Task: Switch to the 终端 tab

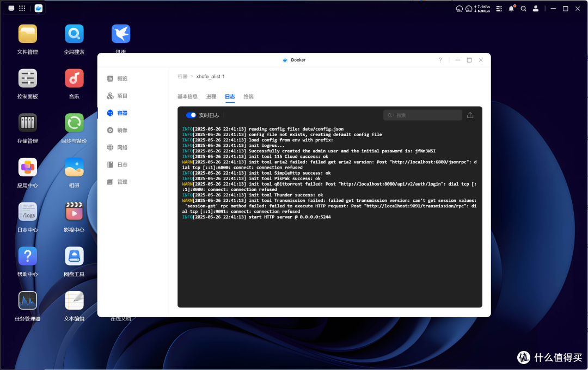Action: pyautogui.click(x=248, y=96)
